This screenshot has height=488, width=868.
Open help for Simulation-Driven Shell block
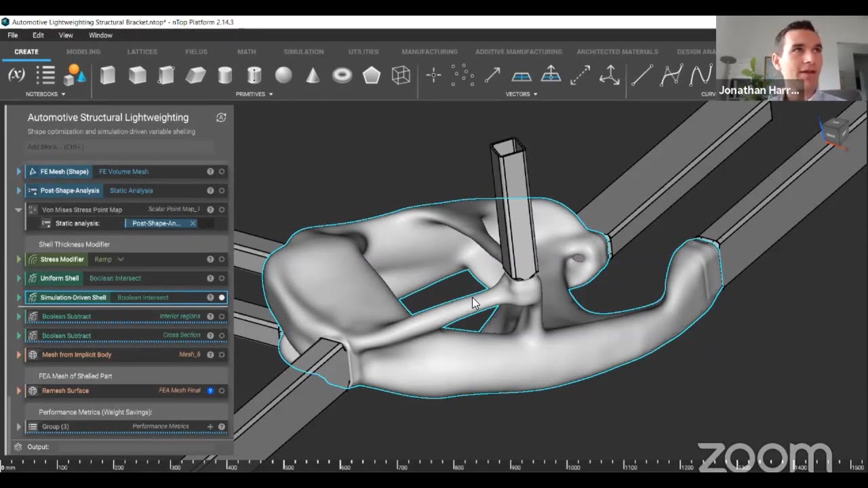(x=210, y=298)
